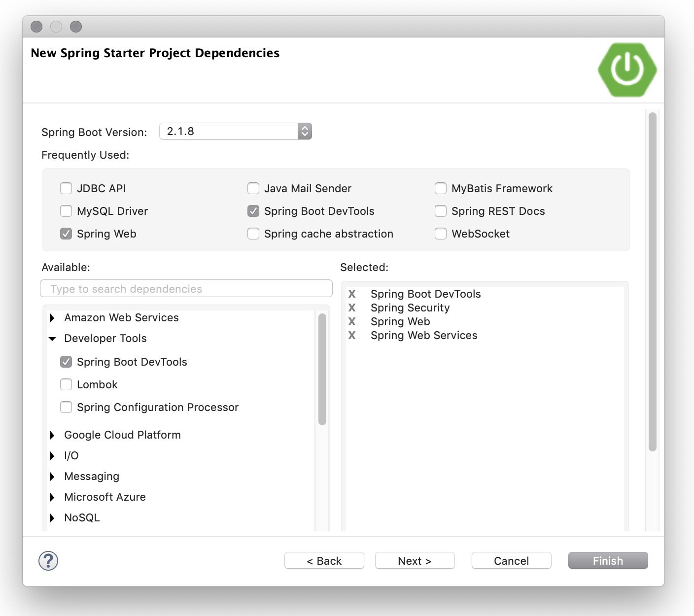This screenshot has height=616, width=694.
Task: Expand the Google Cloud Platform group
Action: pyautogui.click(x=52, y=435)
